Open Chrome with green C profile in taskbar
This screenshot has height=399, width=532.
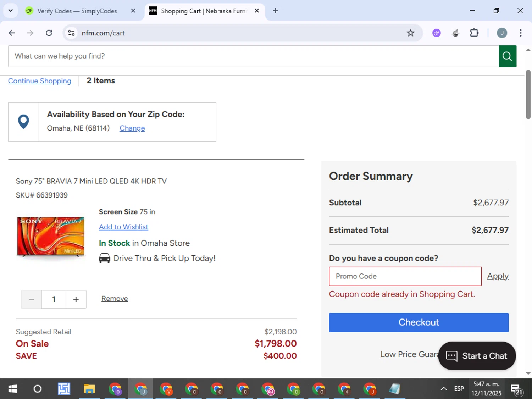click(x=294, y=389)
